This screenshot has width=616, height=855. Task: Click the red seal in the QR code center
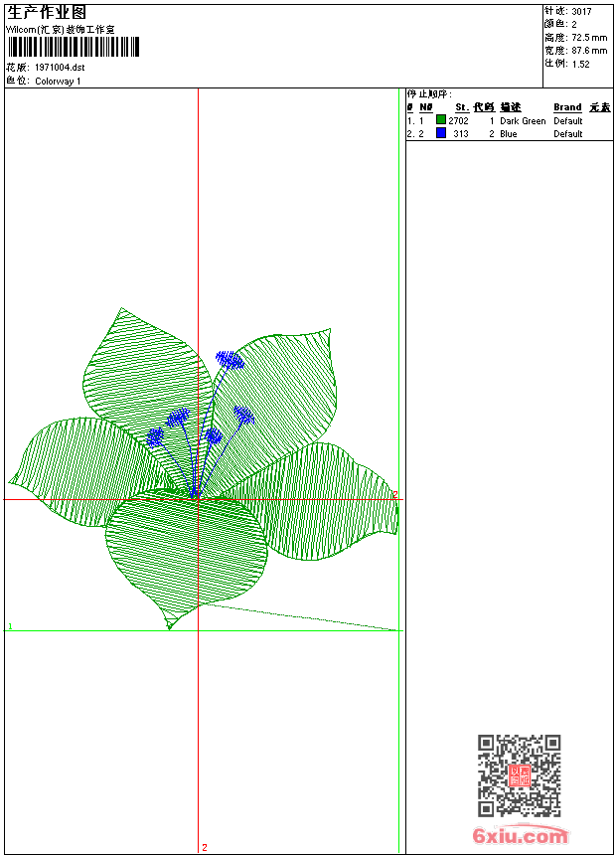click(x=519, y=776)
